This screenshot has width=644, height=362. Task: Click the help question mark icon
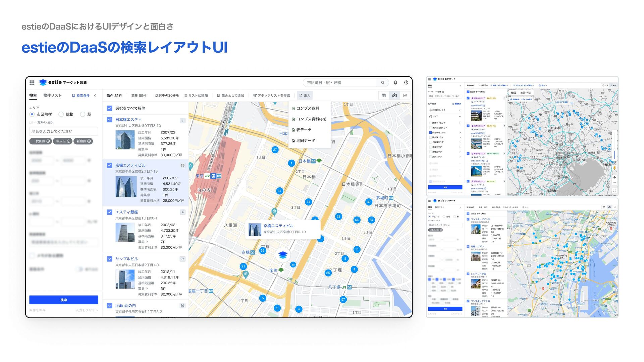coord(406,82)
